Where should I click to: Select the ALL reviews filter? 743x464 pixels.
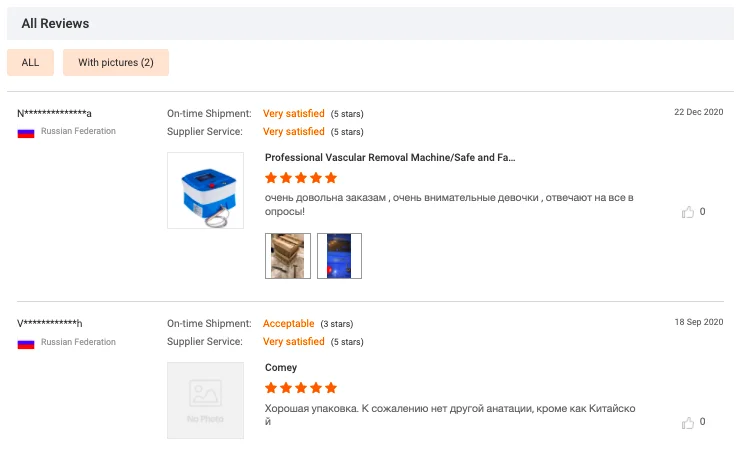pos(30,63)
